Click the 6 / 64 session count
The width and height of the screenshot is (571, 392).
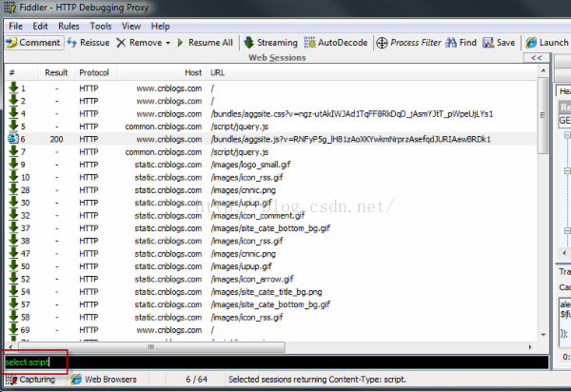pos(196,380)
